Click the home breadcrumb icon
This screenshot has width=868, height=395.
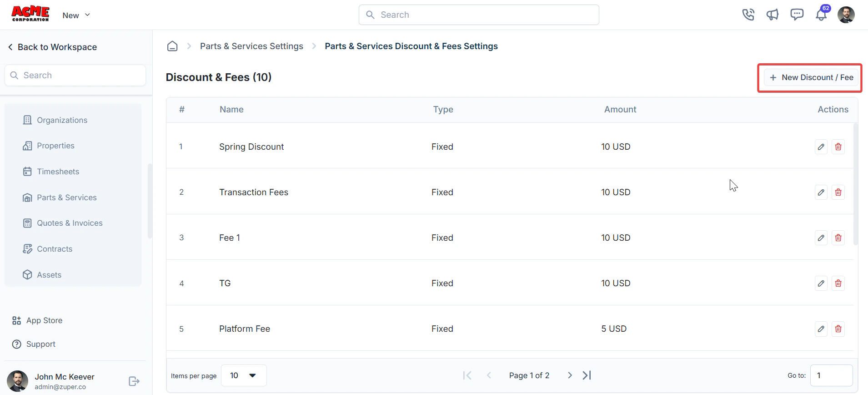point(172,46)
